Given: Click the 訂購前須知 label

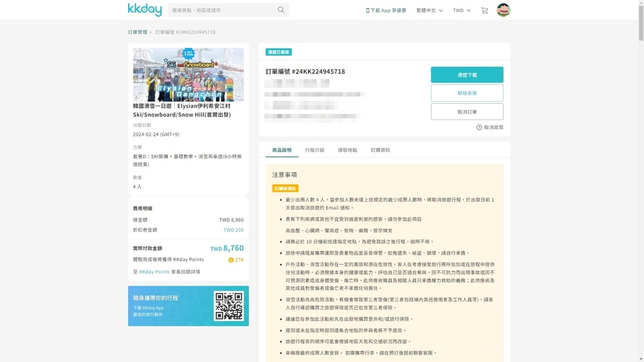Looking at the screenshot, I should pyautogui.click(x=285, y=189).
